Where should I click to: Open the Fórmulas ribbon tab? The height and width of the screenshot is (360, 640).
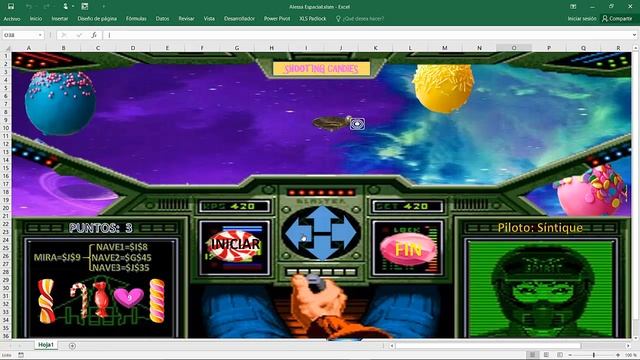tap(136, 19)
